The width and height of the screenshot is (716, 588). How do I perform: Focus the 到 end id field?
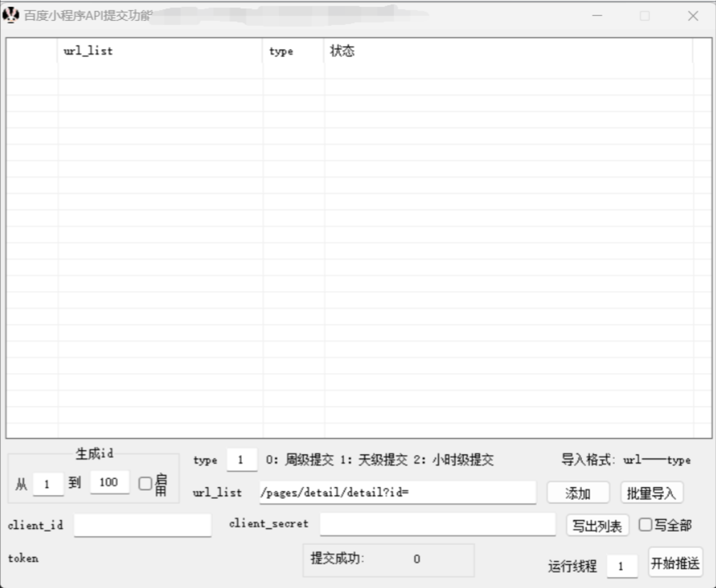[x=110, y=482]
